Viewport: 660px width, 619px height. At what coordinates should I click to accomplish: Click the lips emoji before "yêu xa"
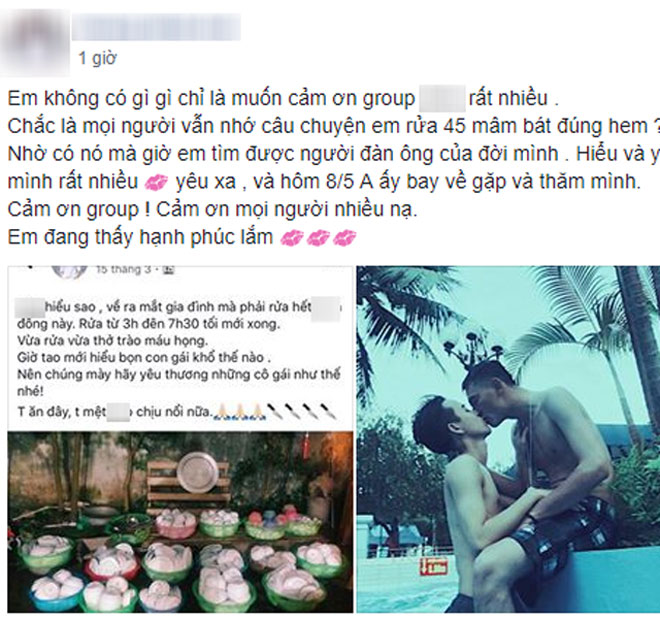(156, 182)
